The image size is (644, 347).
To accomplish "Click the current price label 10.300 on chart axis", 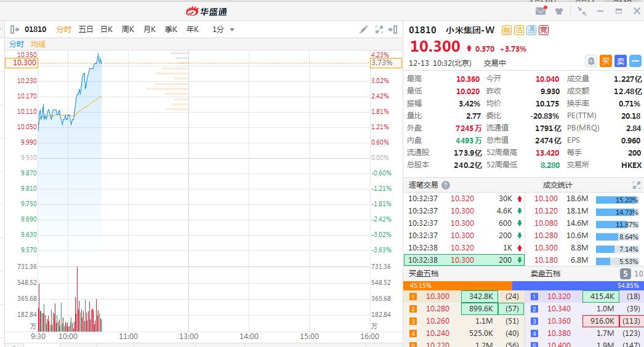I will (22, 63).
